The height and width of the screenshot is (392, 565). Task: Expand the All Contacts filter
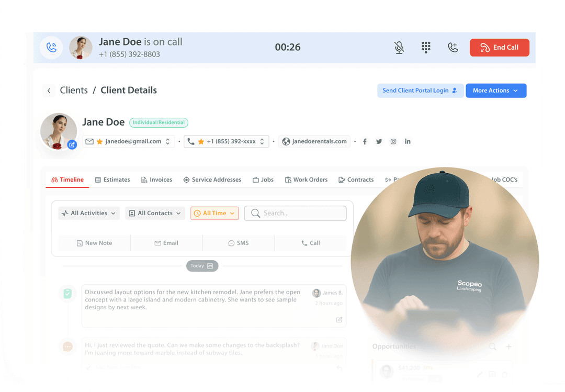(x=155, y=213)
